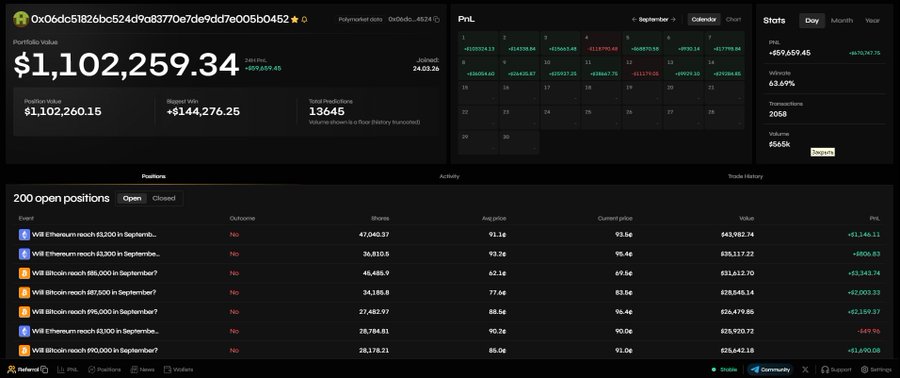Toggle the gold star favorite icon
The height and width of the screenshot is (378, 900).
[295, 20]
